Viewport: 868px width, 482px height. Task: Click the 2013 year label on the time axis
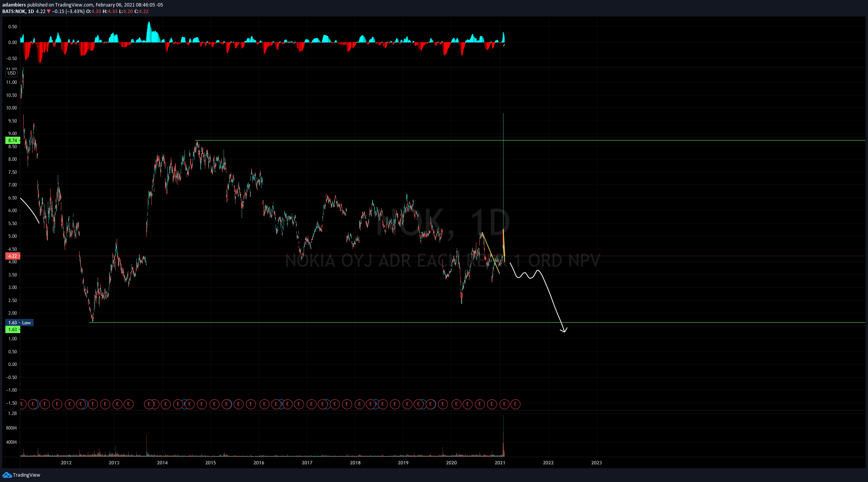coord(114,462)
